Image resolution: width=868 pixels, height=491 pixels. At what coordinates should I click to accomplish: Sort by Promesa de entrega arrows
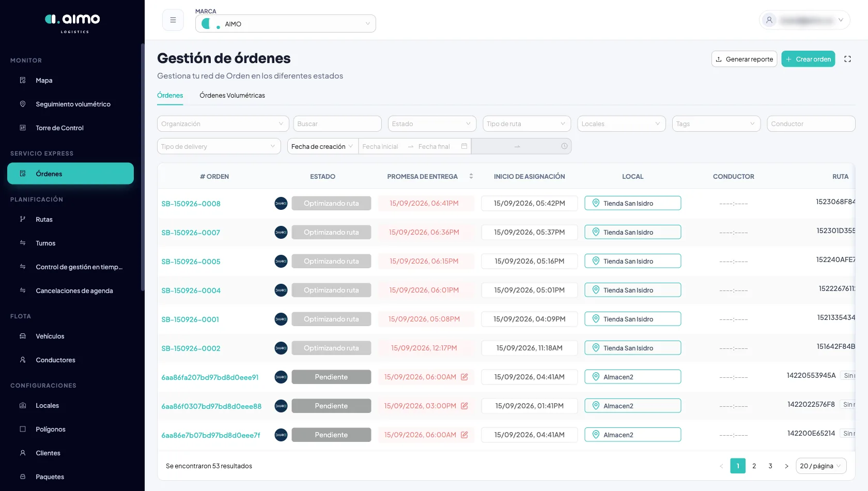(x=471, y=176)
